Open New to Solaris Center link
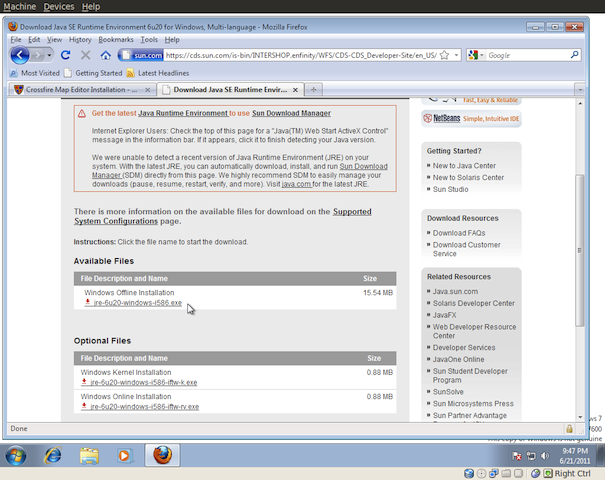Screen dimensions: 605x480 [x=468, y=177]
